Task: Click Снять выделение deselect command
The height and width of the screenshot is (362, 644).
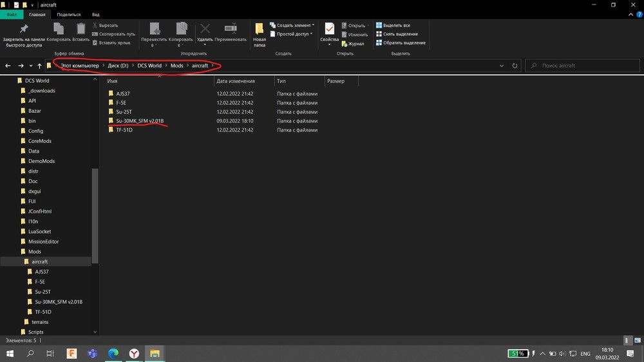Action: click(x=397, y=34)
